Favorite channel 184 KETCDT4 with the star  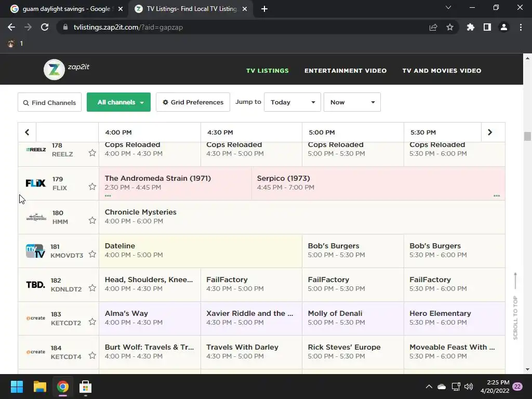pyautogui.click(x=92, y=355)
